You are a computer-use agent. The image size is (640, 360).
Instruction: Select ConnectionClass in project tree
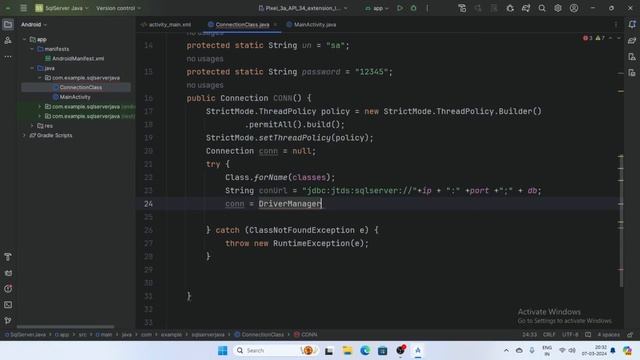point(81,87)
